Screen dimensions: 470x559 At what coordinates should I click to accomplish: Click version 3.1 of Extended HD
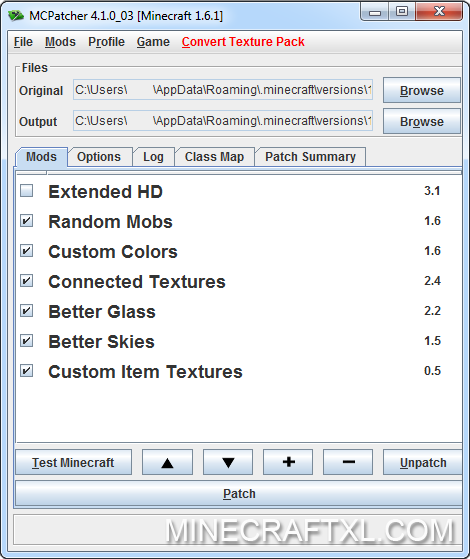[x=432, y=191]
